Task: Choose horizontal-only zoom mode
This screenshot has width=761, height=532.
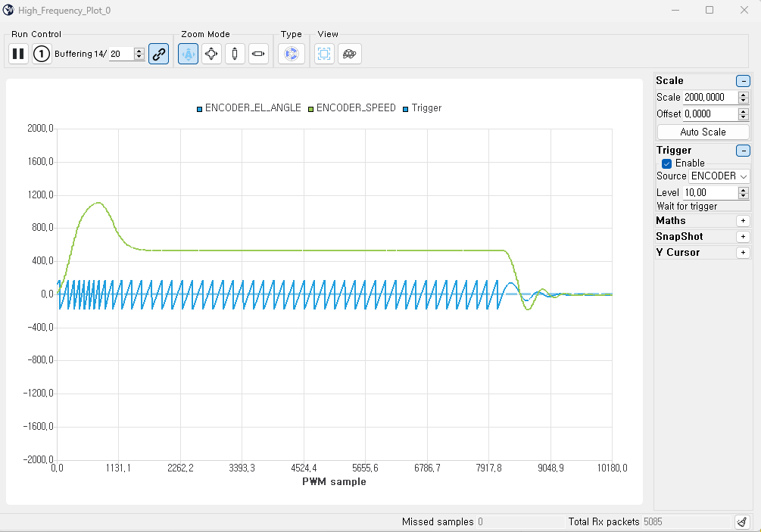Action: click(258, 54)
